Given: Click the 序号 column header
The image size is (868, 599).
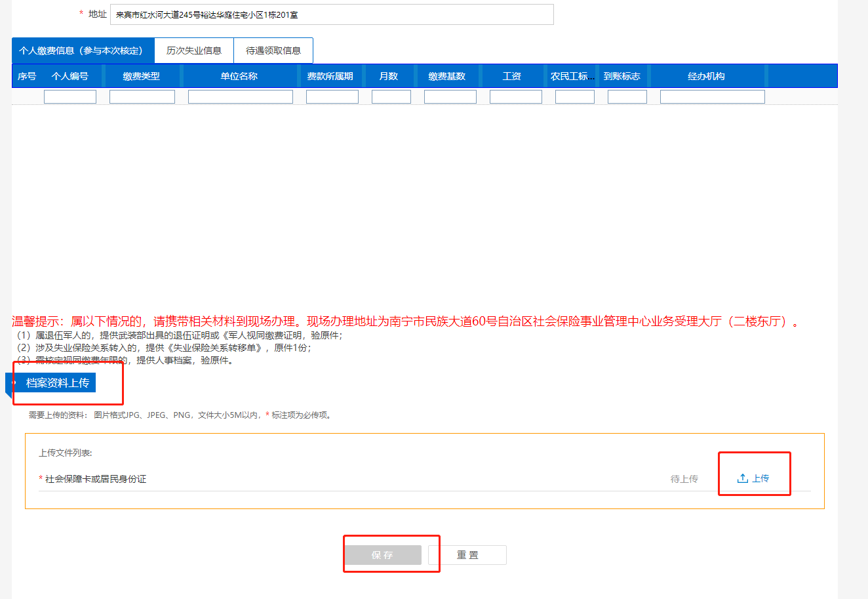Looking at the screenshot, I should (27, 76).
